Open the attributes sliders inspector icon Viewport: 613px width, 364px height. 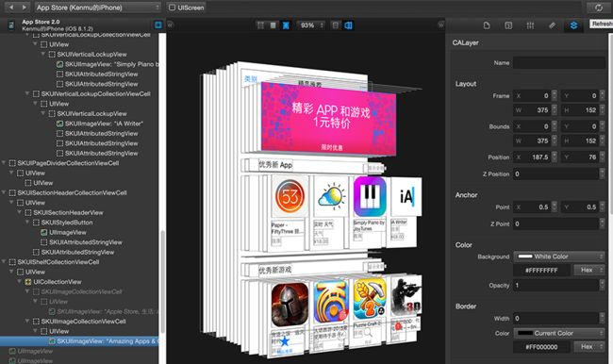pos(530,25)
